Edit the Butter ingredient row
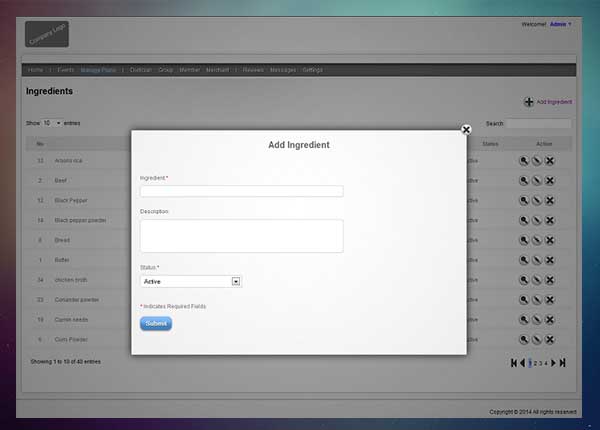Viewport: 600px width, 430px height. coord(536,260)
